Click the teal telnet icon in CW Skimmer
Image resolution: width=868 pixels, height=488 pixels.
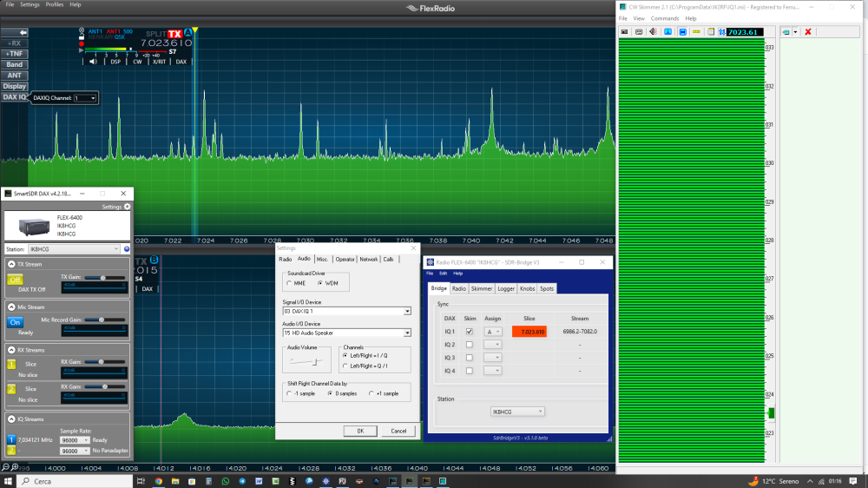[x=786, y=32]
